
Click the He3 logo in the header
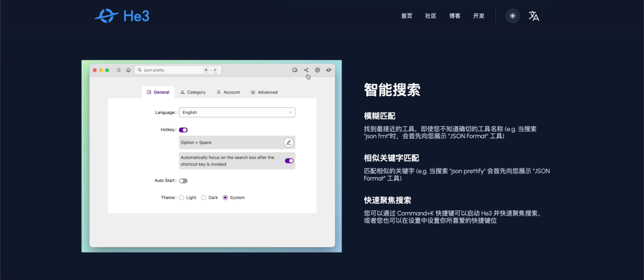[122, 16]
